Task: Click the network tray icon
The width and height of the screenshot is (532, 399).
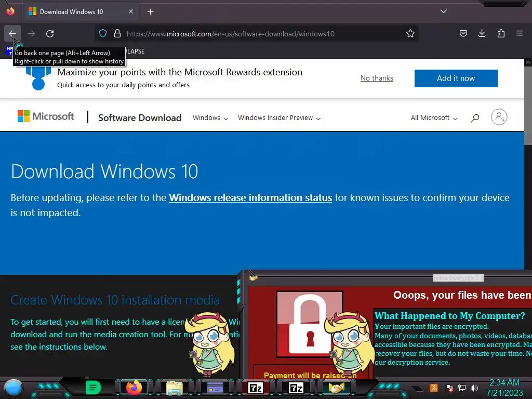Action: coord(462,388)
